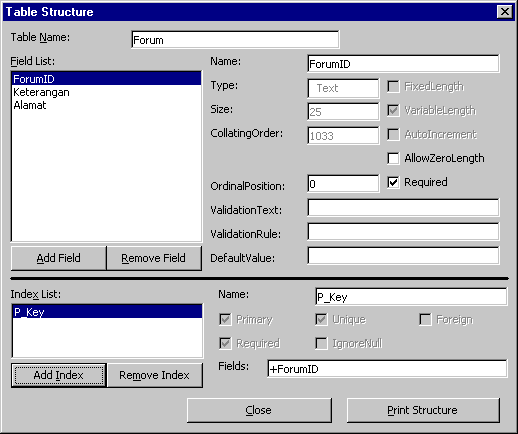Image resolution: width=518 pixels, height=434 pixels.
Task: Toggle the FixedLength checkbox
Action: (x=393, y=87)
